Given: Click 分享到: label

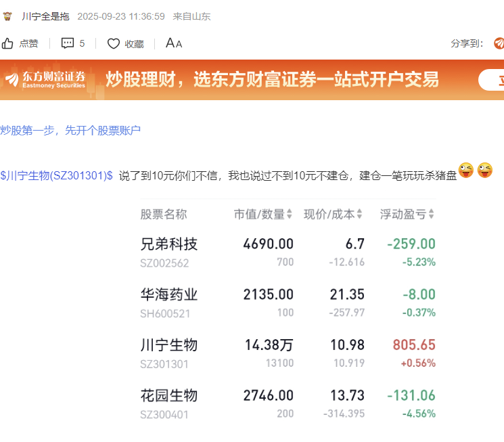Looking at the screenshot, I should (x=467, y=43).
